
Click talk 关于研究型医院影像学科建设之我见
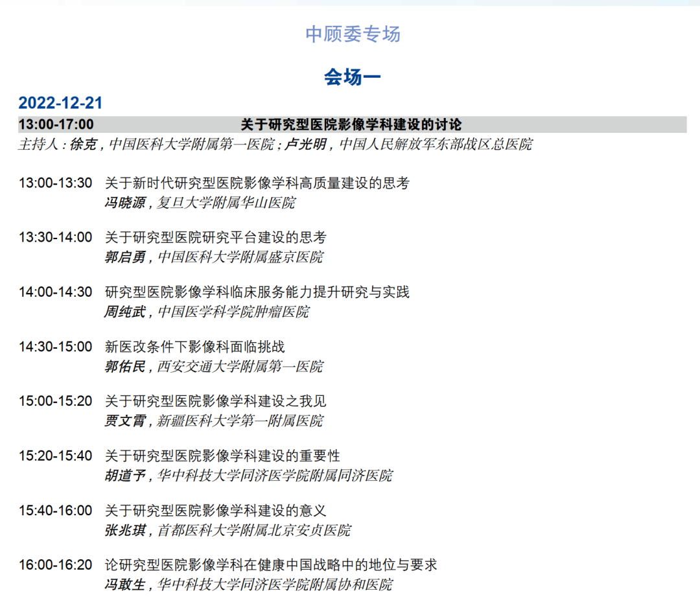[216, 400]
